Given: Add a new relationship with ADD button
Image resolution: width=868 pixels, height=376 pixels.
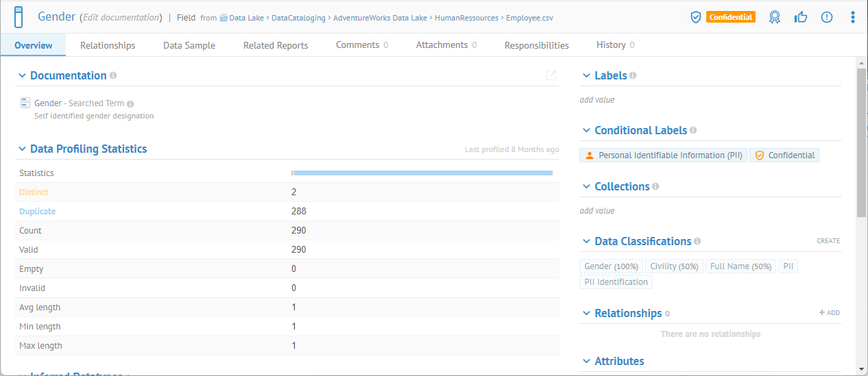Looking at the screenshot, I should pos(829,313).
